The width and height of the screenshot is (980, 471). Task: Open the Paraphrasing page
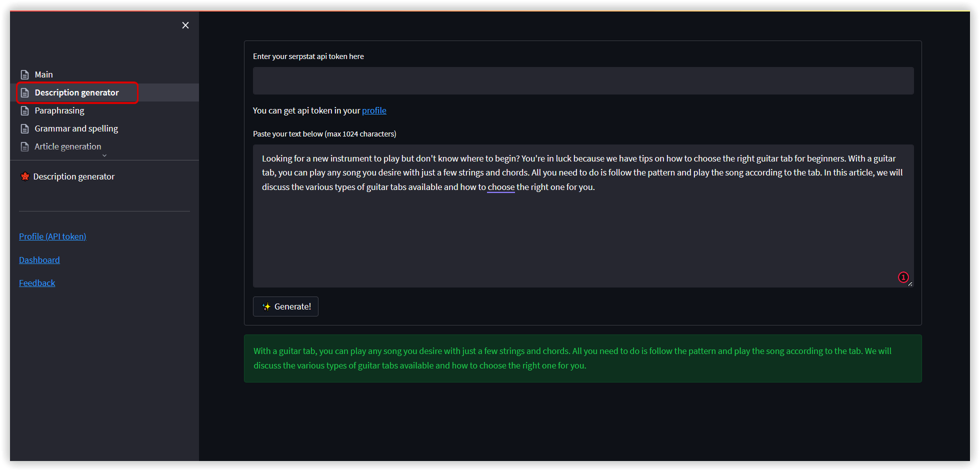pyautogui.click(x=59, y=111)
